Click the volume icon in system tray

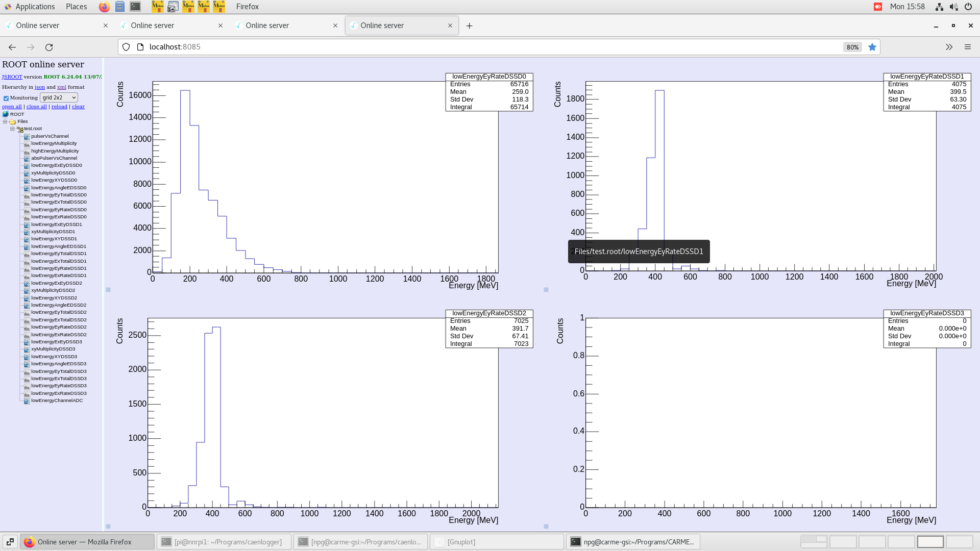tap(953, 7)
